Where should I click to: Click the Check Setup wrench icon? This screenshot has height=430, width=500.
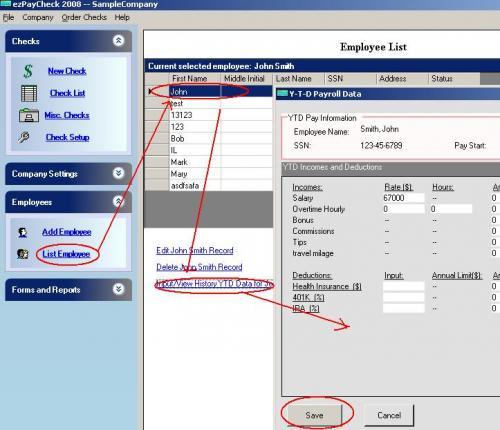click(x=24, y=137)
